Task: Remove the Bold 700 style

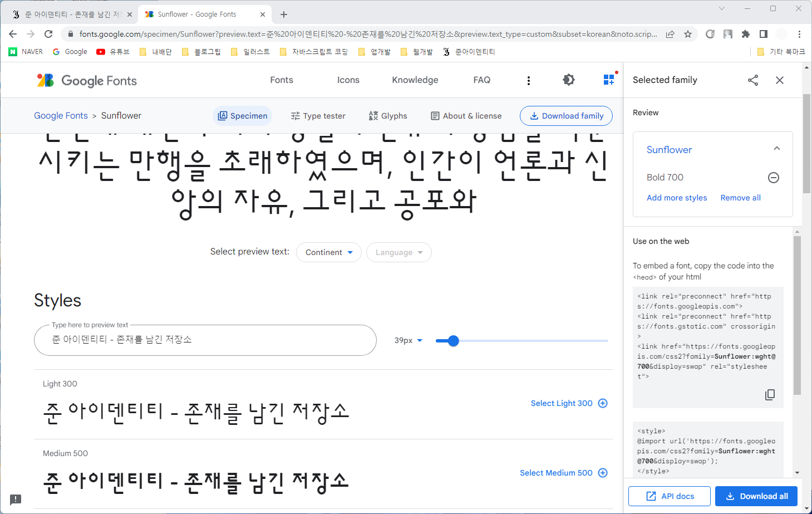Action: coord(774,178)
